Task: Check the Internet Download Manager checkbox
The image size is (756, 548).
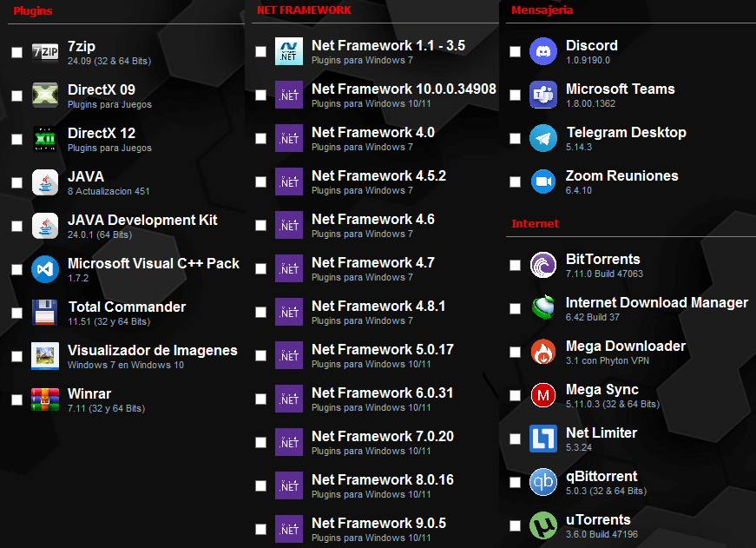Action: pyautogui.click(x=515, y=308)
